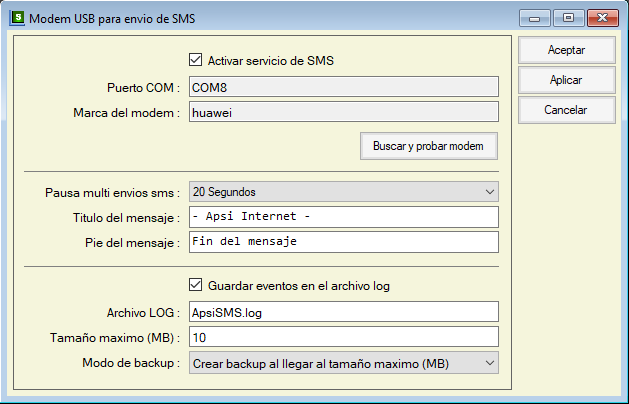Focus the 'Titulo del mensaje' text box
The width and height of the screenshot is (629, 404).
(x=343, y=217)
